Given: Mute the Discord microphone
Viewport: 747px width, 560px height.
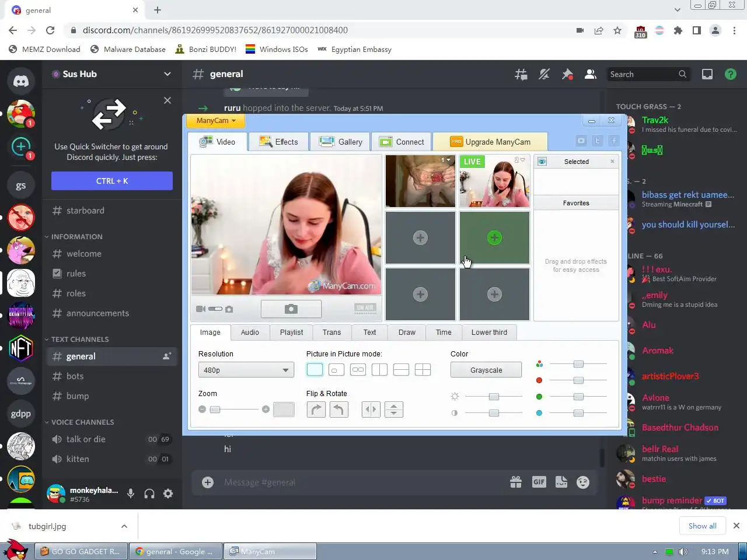Looking at the screenshot, I should (x=131, y=494).
